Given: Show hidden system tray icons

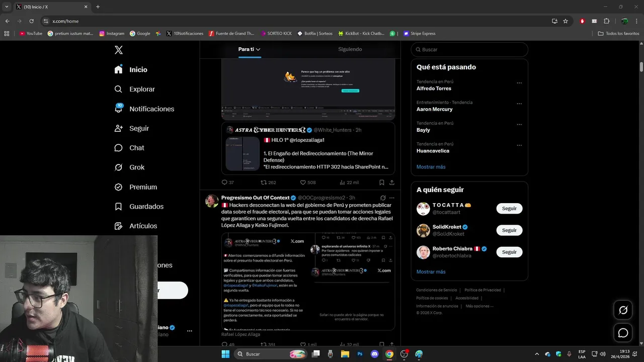Looking at the screenshot, I should pos(536,354).
